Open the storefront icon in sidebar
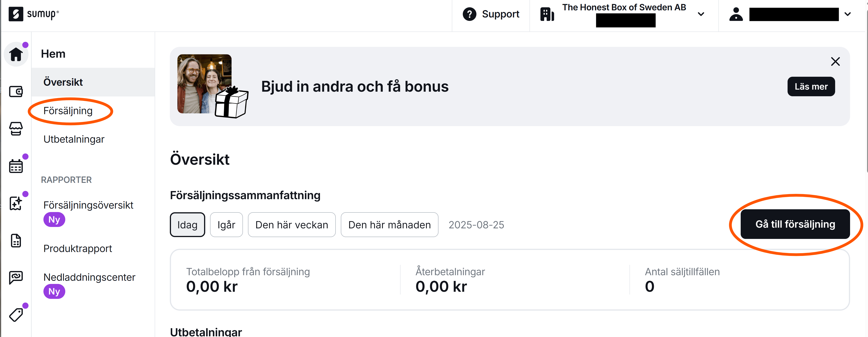The image size is (868, 337). coord(16,129)
